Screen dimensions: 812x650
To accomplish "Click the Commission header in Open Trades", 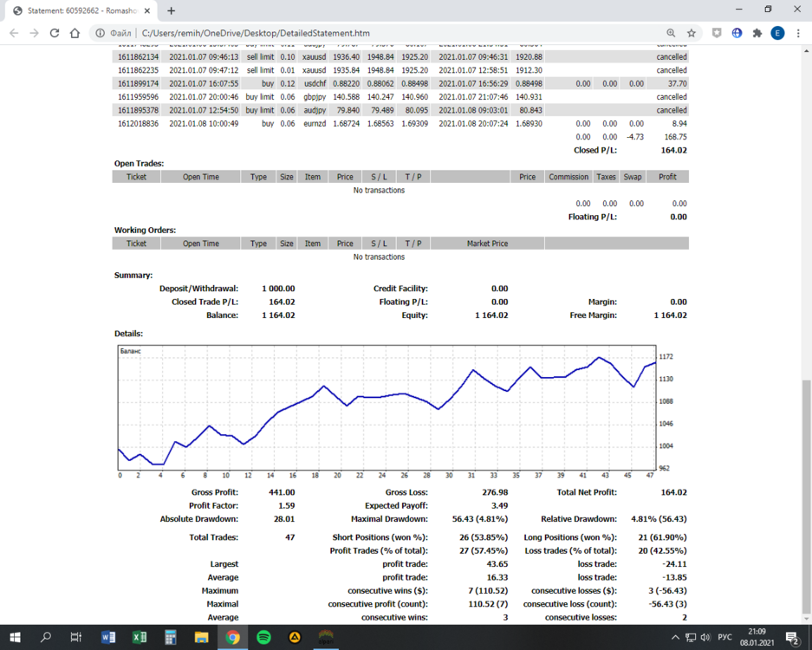I will click(x=568, y=177).
